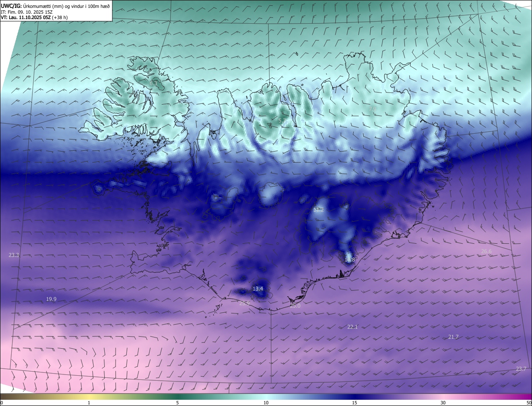Click the 19.9 value label on the map

tap(51, 299)
